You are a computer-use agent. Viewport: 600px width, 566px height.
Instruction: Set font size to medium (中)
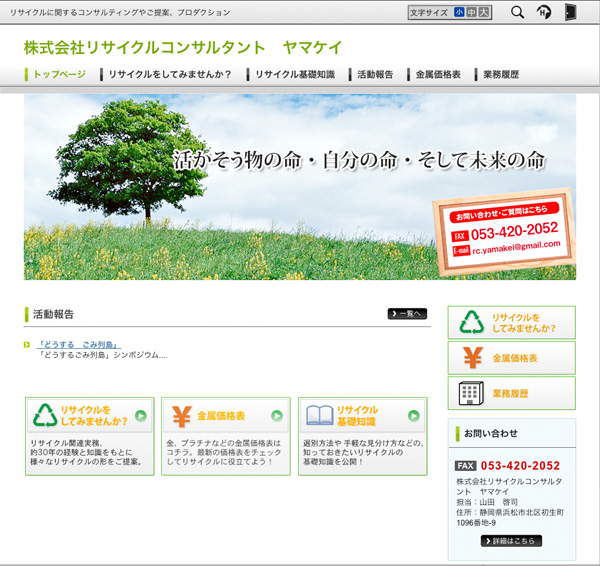coord(471,12)
